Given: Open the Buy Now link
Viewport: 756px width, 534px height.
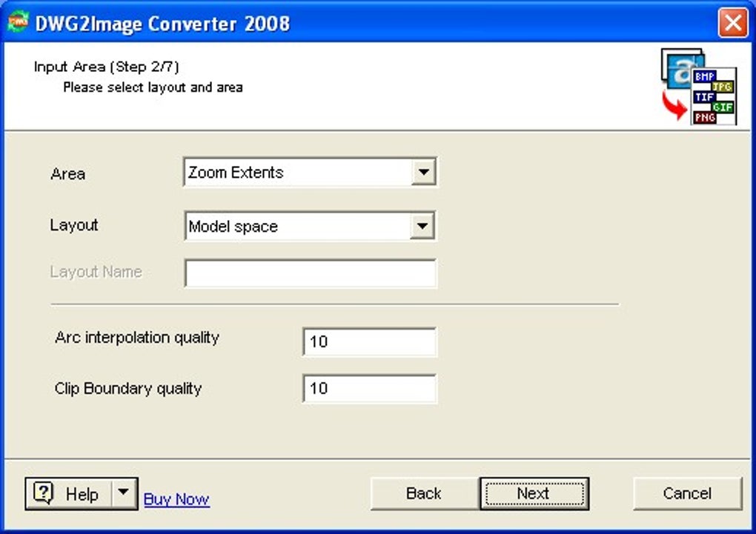Looking at the screenshot, I should tap(176, 499).
